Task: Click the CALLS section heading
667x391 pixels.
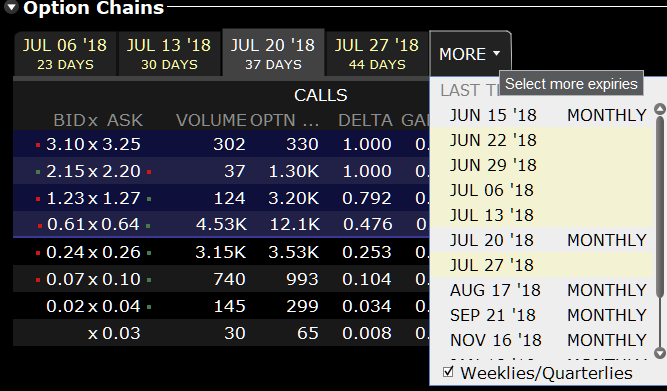Action: point(321,95)
